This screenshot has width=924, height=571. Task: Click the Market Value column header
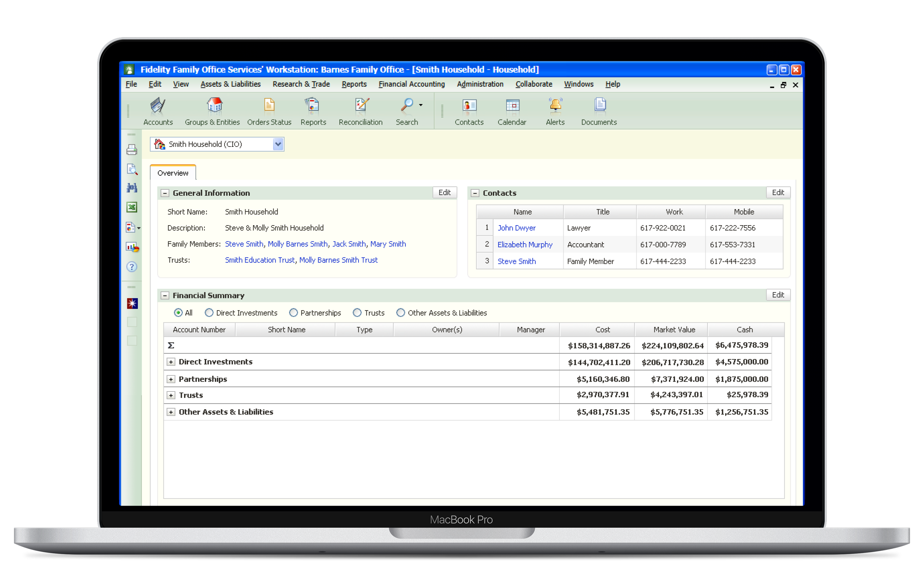(x=674, y=329)
